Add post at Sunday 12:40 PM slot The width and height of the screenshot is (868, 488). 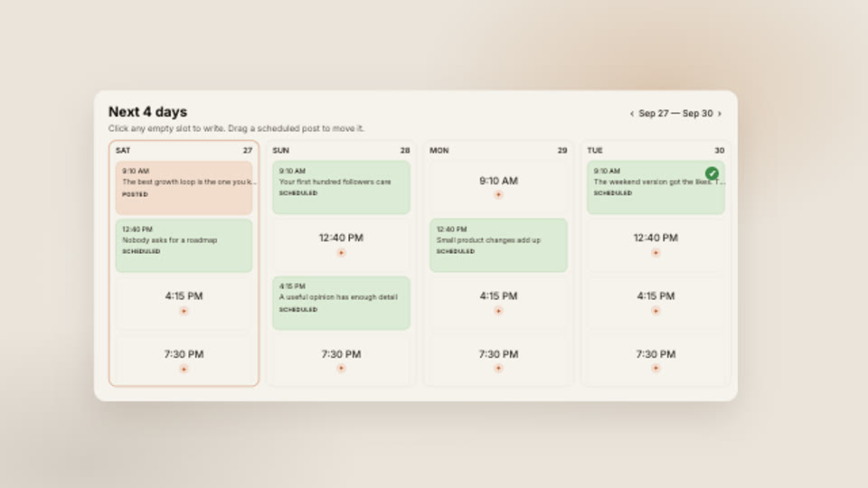(341, 253)
